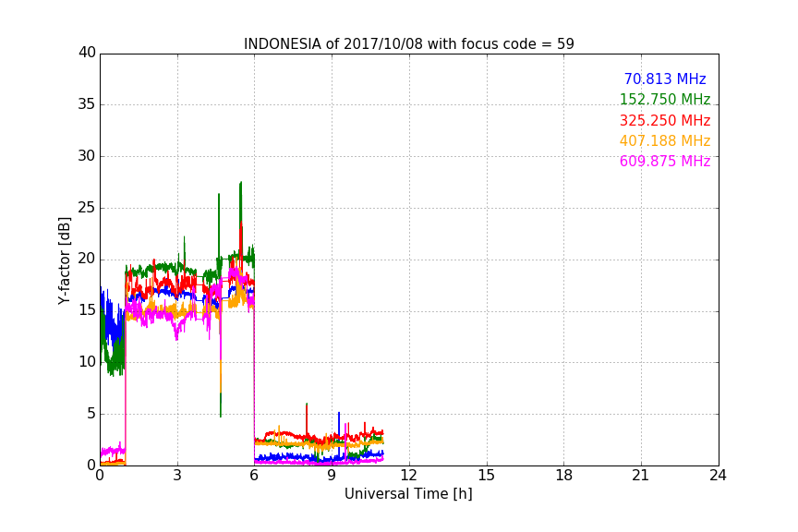798x532 pixels.
Task: Select the 152.750 MHz legend label
Action: coord(665,99)
